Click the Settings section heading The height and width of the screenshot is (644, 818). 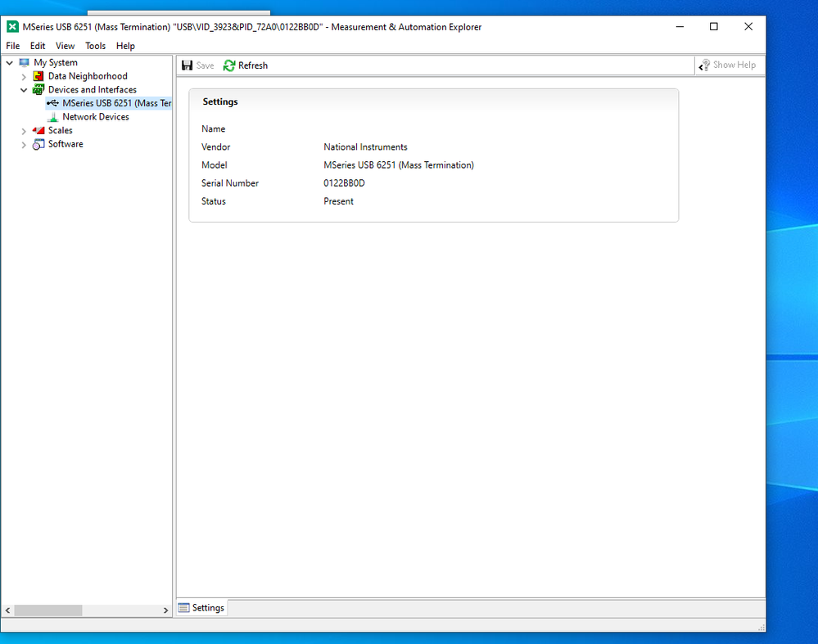[220, 101]
